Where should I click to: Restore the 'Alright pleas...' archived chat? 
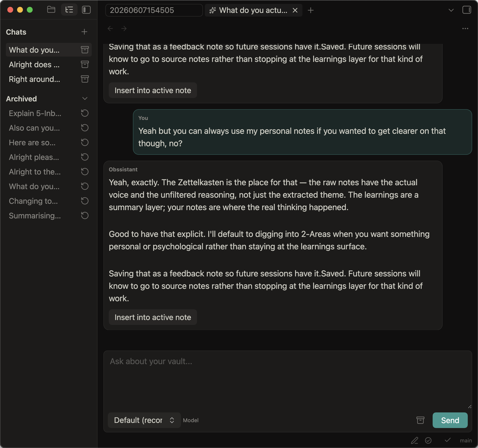point(85,157)
